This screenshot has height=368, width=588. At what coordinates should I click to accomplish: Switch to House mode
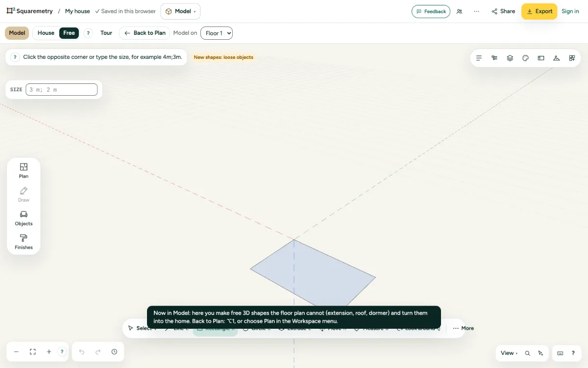point(46,33)
